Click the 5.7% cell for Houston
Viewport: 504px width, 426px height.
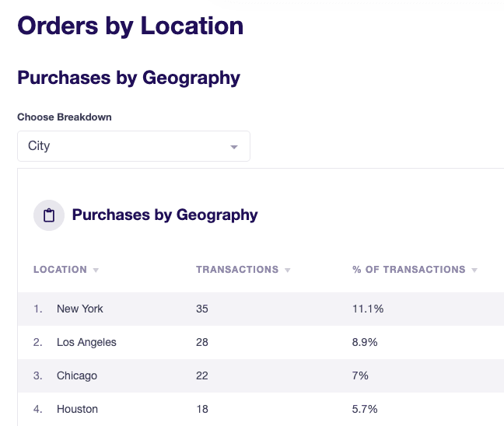tap(365, 410)
